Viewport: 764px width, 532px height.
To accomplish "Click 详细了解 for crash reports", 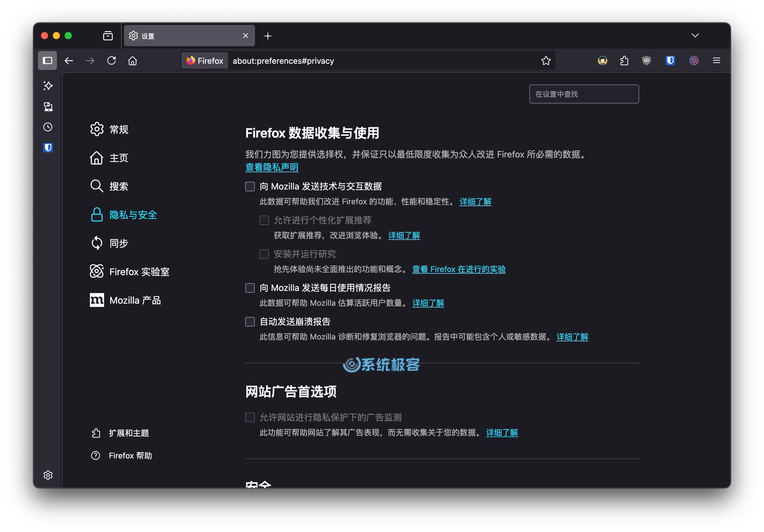I will pos(572,337).
